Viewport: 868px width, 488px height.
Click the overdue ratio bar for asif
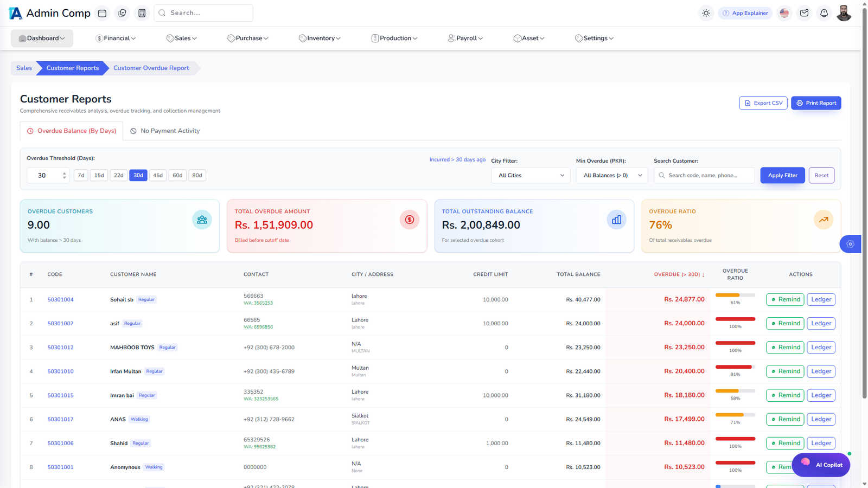point(735,319)
